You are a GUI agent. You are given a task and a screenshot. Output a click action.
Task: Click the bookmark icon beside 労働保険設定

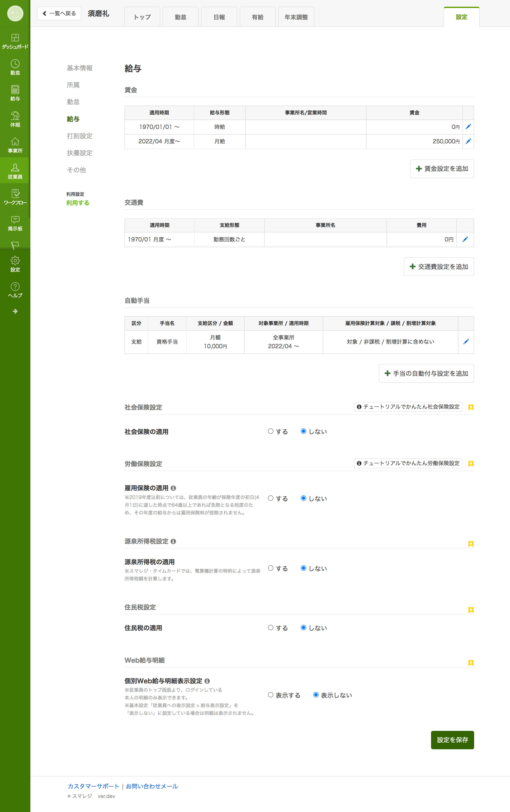pyautogui.click(x=471, y=464)
